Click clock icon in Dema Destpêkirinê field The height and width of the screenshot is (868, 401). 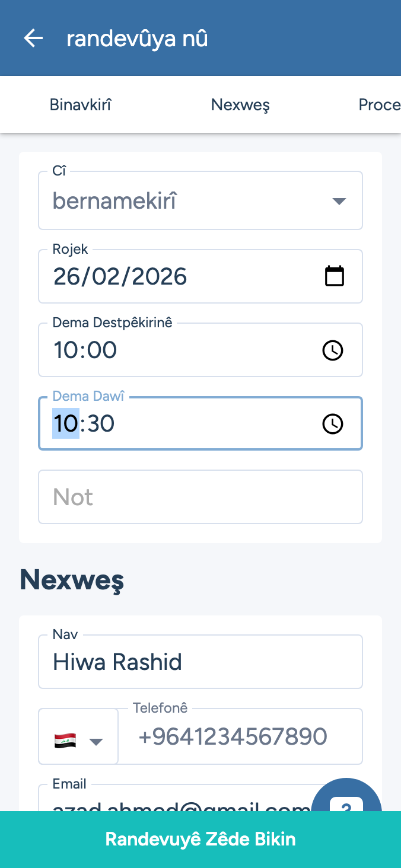click(x=332, y=350)
